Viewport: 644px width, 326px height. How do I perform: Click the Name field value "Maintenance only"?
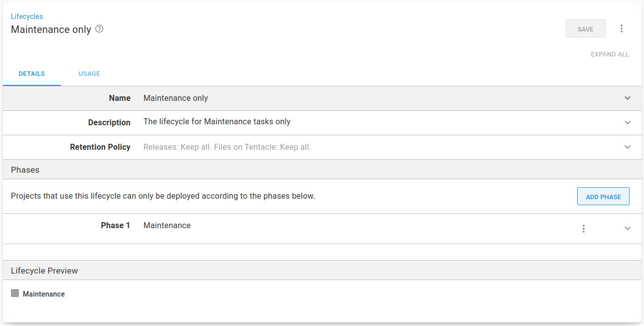point(176,98)
